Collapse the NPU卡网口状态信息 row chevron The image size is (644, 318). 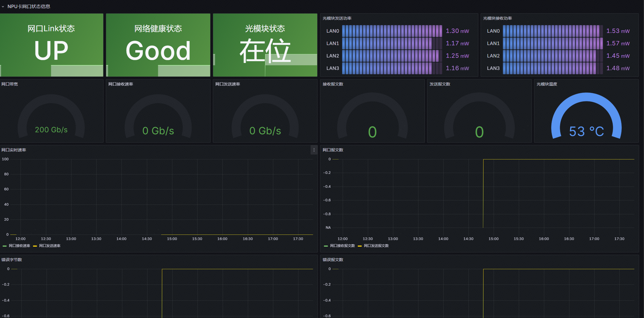point(3,7)
